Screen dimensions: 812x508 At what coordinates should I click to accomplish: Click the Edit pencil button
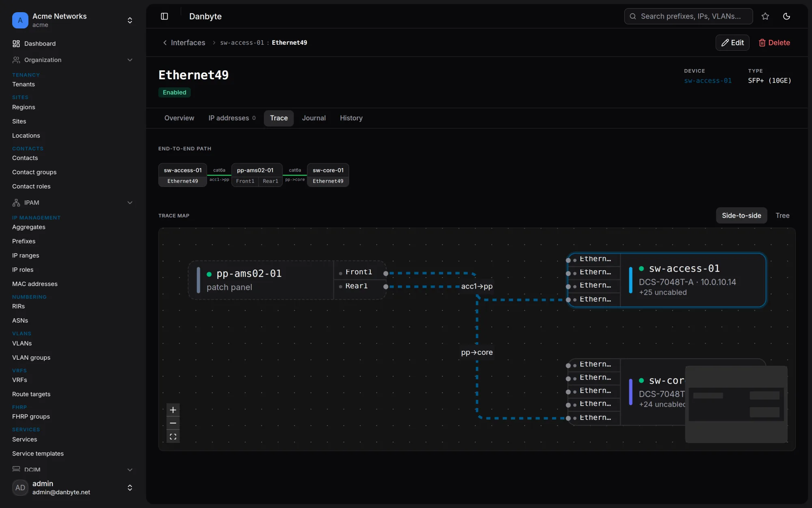[x=732, y=43]
